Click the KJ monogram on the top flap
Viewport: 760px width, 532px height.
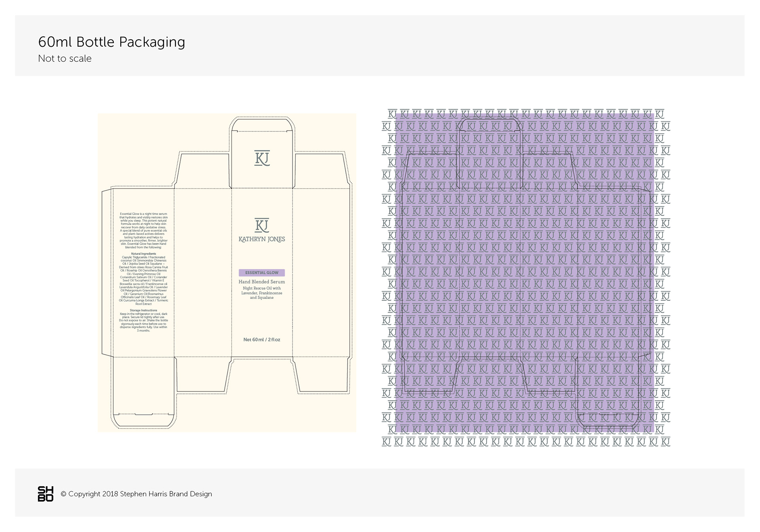click(x=262, y=158)
